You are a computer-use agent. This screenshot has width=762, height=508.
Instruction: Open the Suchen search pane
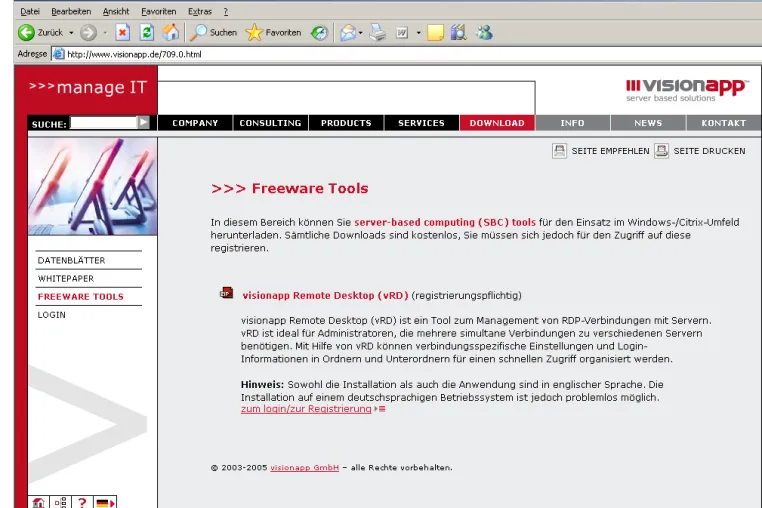[213, 33]
